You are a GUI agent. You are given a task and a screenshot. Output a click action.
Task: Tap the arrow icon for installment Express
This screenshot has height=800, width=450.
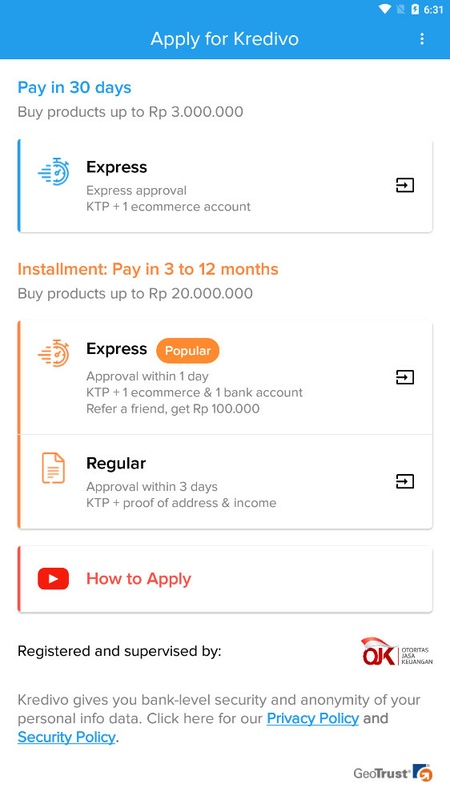[405, 377]
